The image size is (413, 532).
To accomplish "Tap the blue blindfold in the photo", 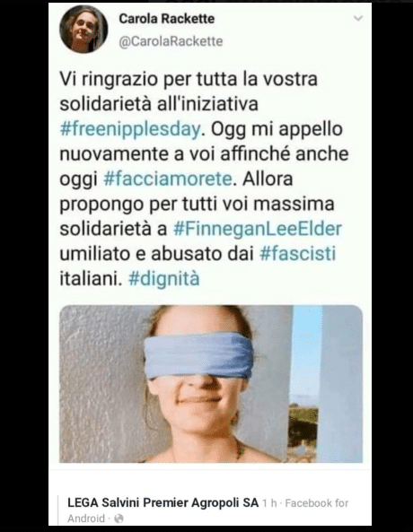I will (198, 355).
